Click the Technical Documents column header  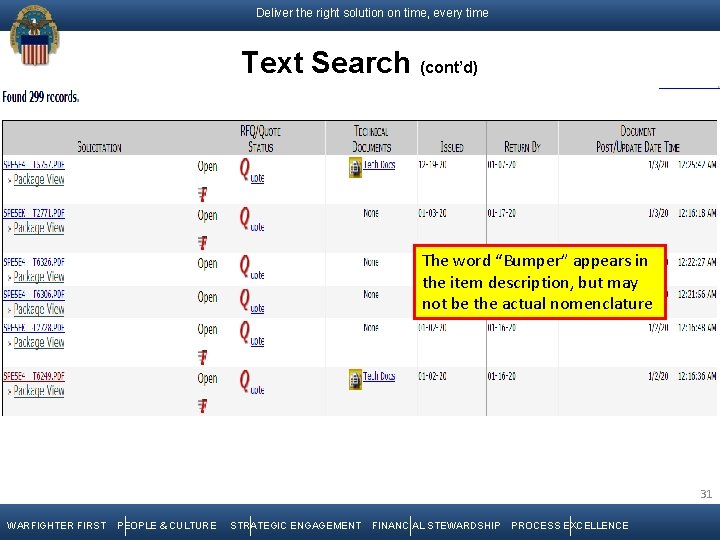tap(371, 139)
